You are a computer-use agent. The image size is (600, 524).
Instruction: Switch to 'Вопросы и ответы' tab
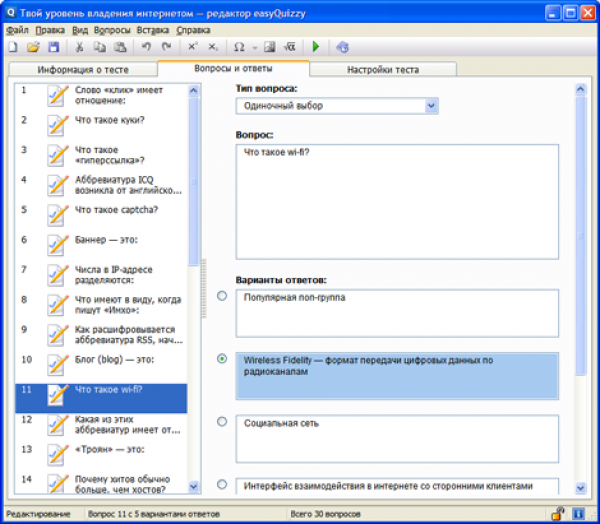point(233,69)
